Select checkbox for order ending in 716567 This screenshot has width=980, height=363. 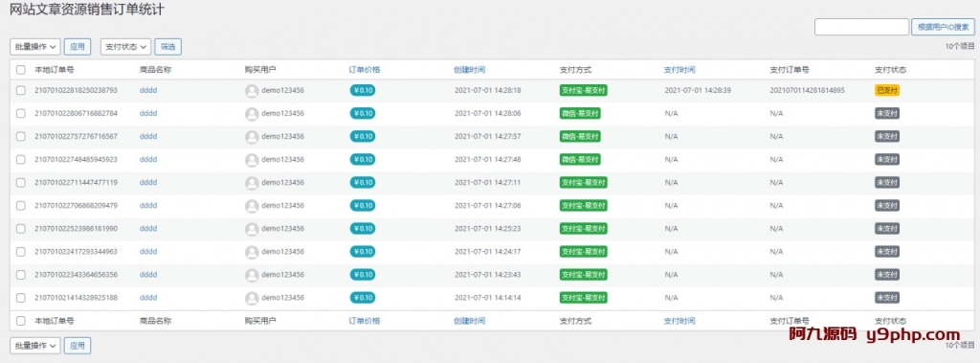21,136
